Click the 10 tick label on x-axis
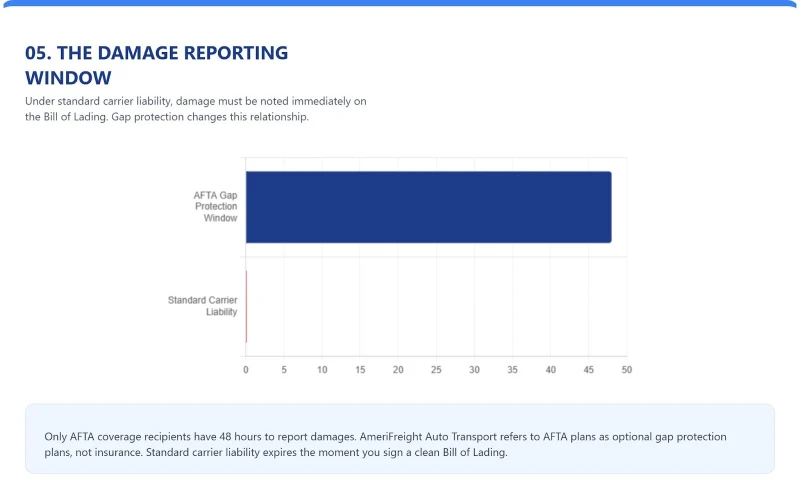The width and height of the screenshot is (800, 499). click(322, 370)
